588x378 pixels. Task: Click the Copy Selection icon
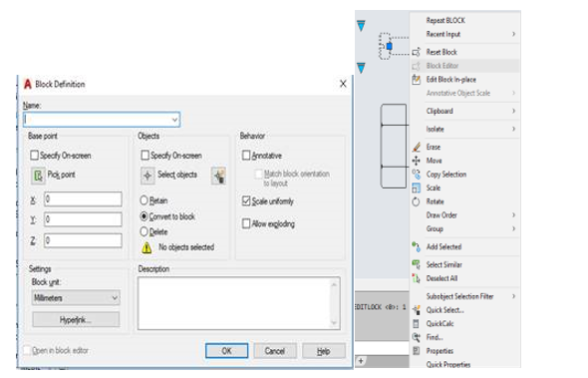pos(417,175)
